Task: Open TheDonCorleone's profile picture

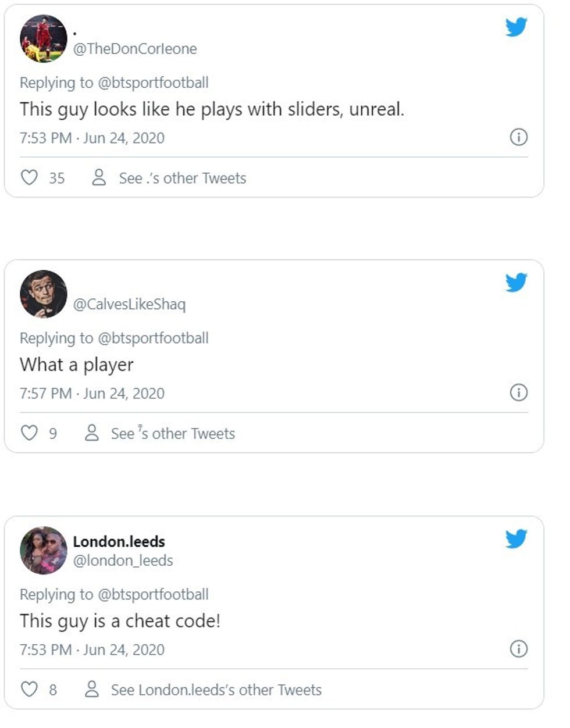Action: (44, 38)
